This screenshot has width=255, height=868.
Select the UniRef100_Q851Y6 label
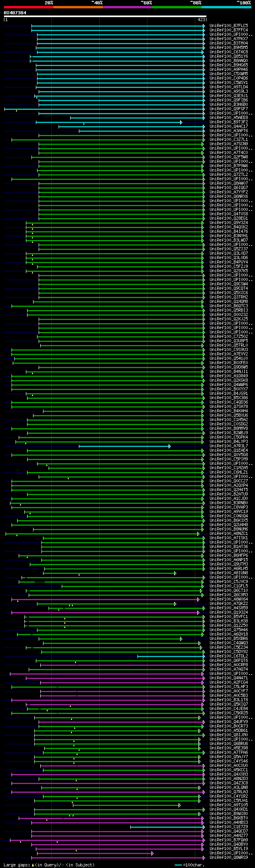click(x=229, y=57)
